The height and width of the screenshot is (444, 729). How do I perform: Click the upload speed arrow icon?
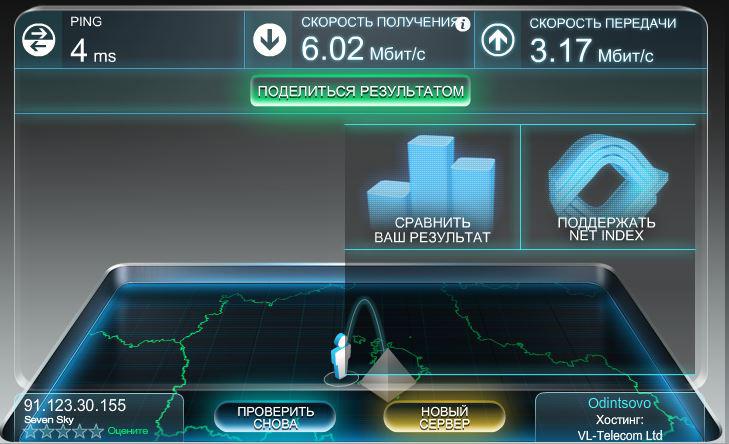(x=498, y=40)
